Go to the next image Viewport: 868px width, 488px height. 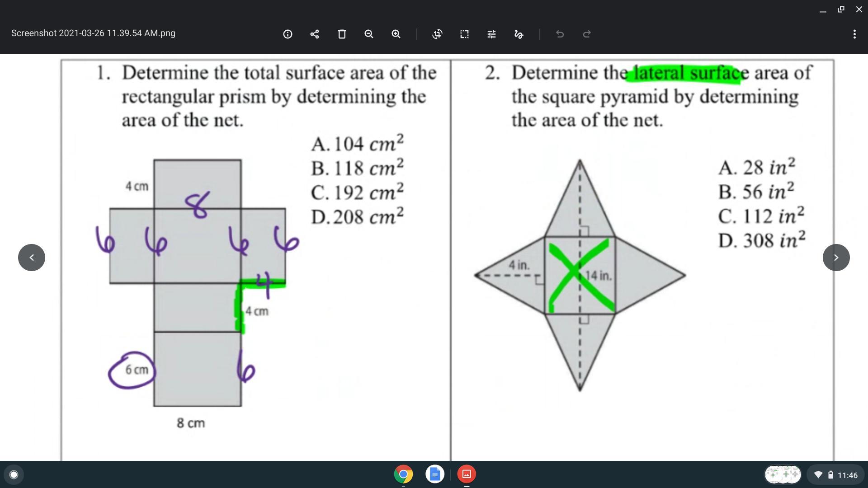click(836, 258)
